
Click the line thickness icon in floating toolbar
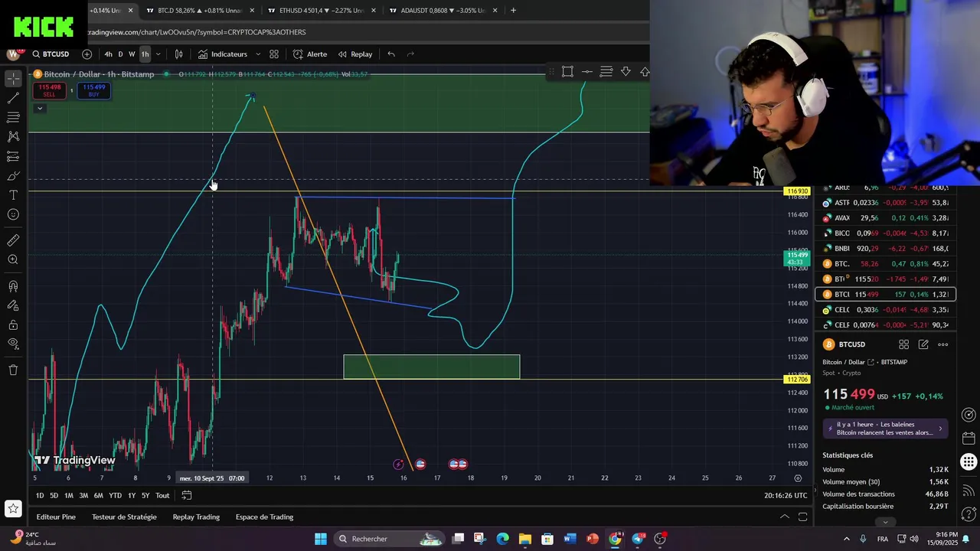(x=606, y=71)
